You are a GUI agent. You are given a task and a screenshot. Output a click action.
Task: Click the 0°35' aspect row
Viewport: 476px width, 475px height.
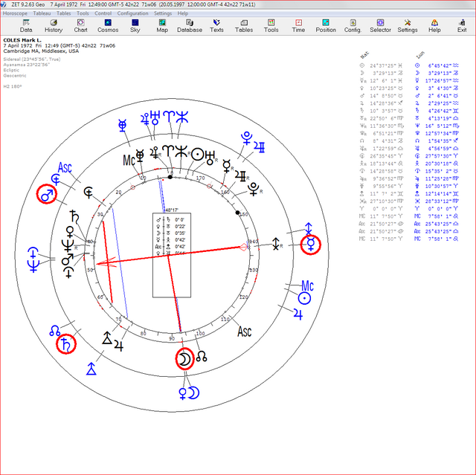tap(171, 233)
